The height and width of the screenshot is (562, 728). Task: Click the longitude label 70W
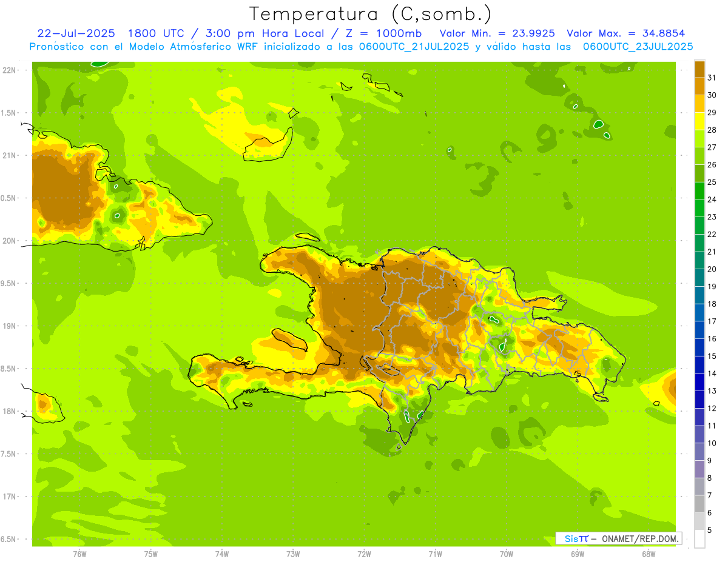[x=507, y=554]
